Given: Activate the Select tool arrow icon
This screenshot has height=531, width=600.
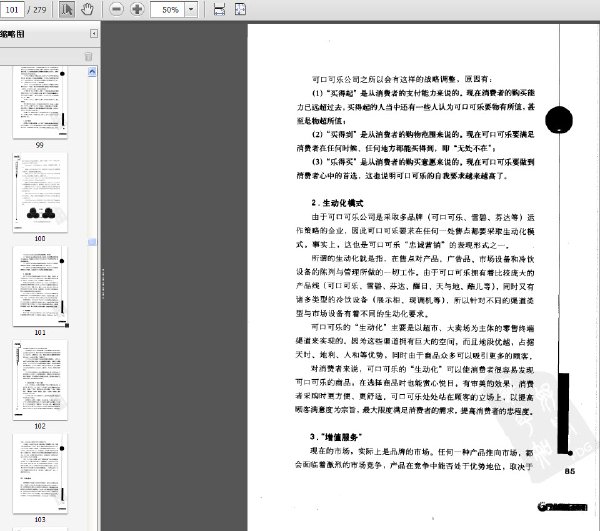Looking at the screenshot, I should point(67,9).
